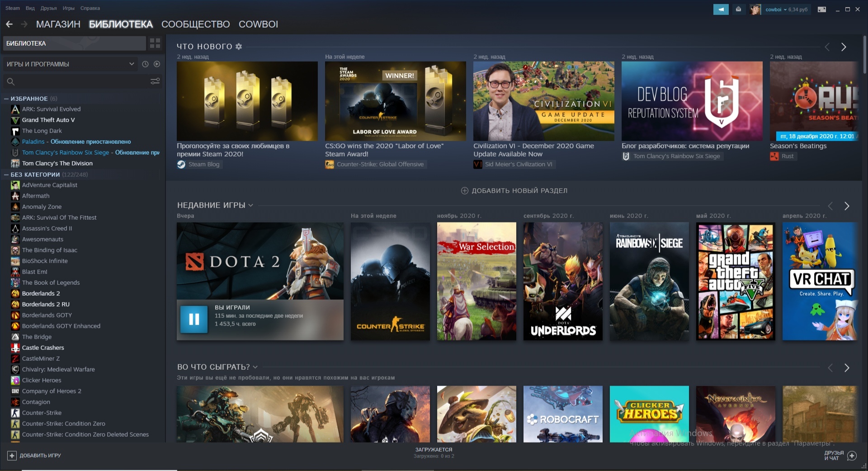The height and width of the screenshot is (471, 868).
Task: Open the announcements megaphone icon
Action: click(721, 9)
